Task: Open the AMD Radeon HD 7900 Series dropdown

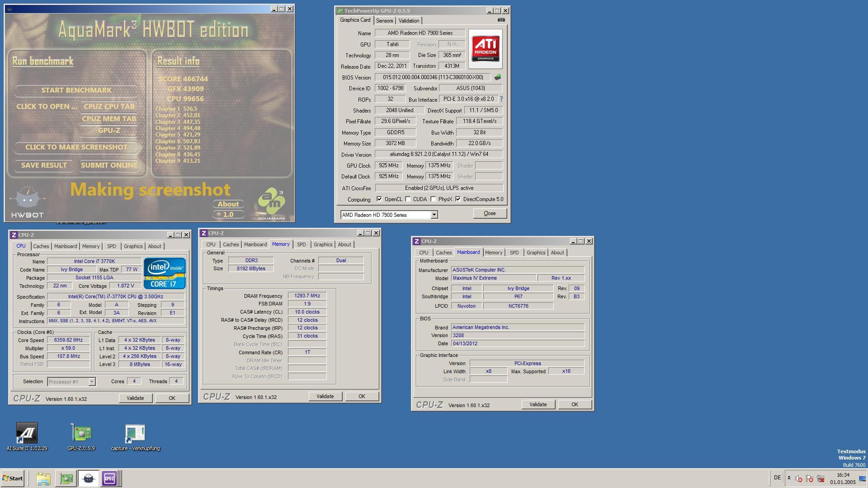Action: [x=434, y=215]
